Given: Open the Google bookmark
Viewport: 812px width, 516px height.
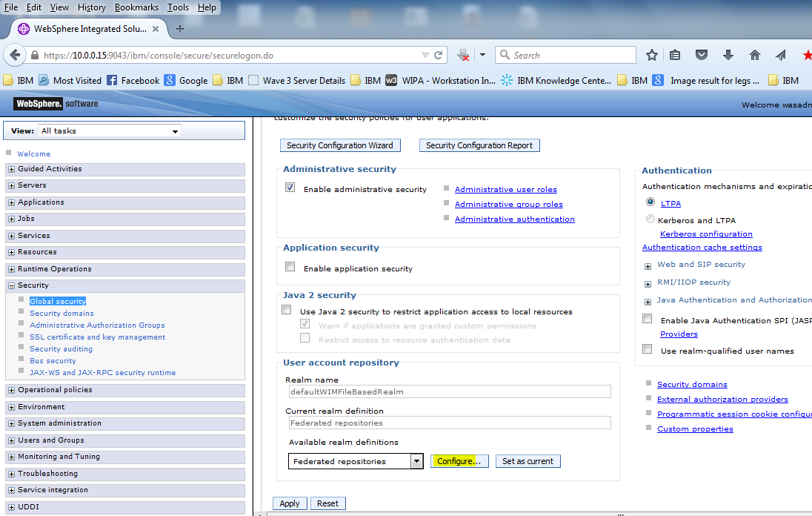Looking at the screenshot, I should click(186, 80).
